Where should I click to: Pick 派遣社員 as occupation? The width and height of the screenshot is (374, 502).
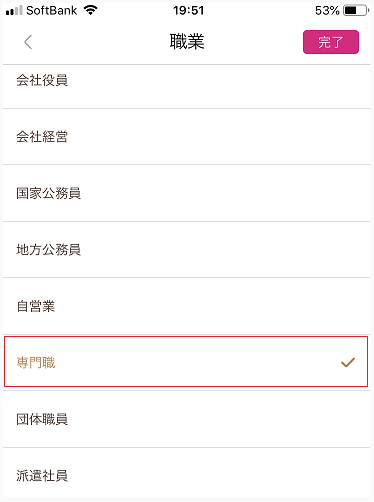[x=187, y=475]
